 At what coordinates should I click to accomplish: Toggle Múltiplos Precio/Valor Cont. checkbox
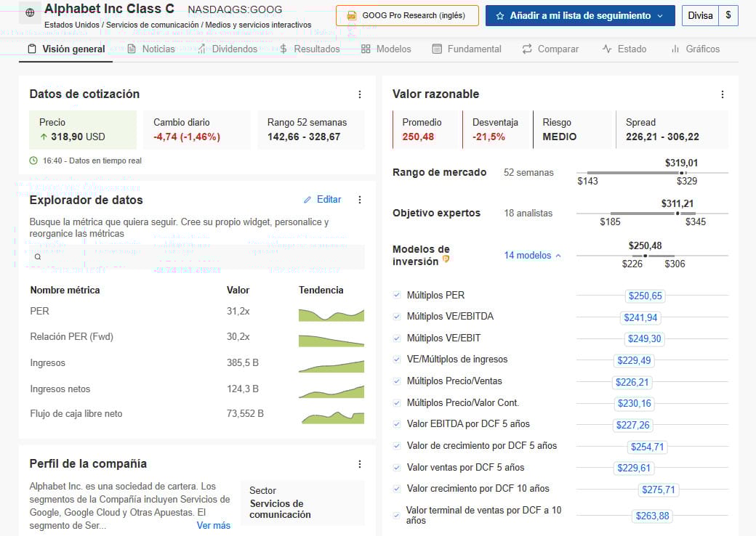[397, 402]
